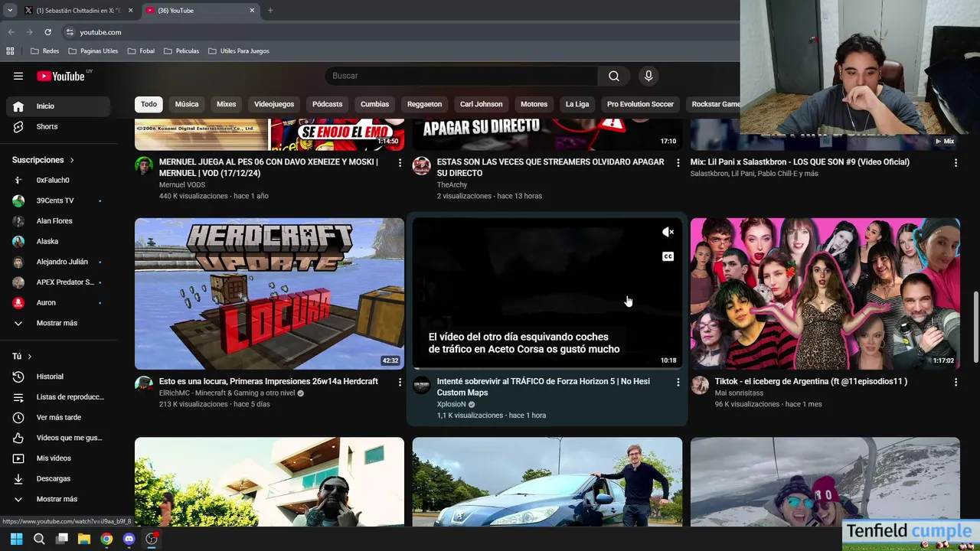Select the La Liga filter chip
The width and height of the screenshot is (980, 551).
click(577, 104)
